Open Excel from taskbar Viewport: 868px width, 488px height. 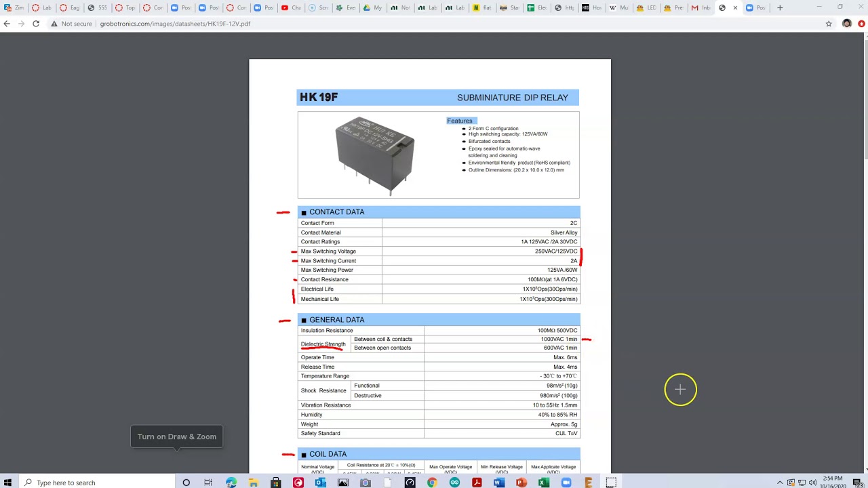click(544, 483)
